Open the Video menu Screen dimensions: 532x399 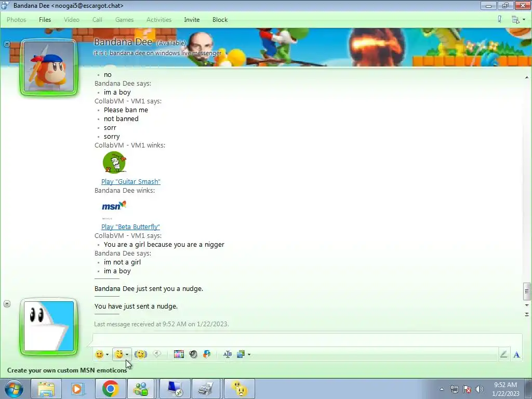point(72,20)
